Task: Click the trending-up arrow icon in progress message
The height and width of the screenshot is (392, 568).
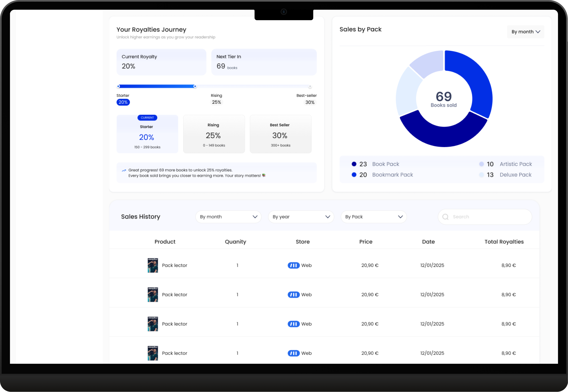Action: (x=124, y=170)
